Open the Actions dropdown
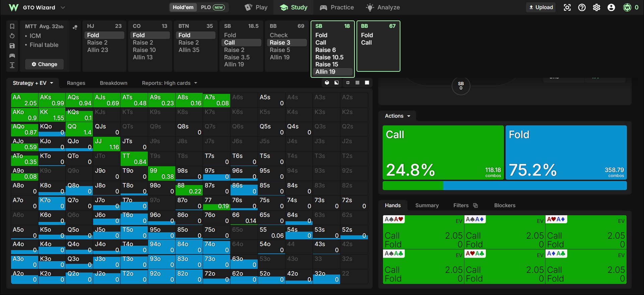Viewport: 644px width, 295px height. (x=397, y=116)
